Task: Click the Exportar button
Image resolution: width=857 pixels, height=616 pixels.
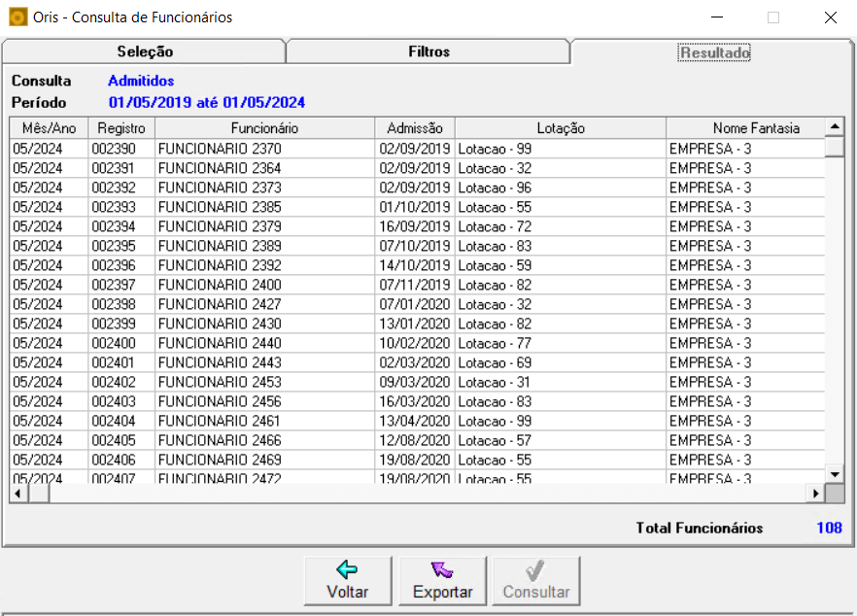Action: 442,580
